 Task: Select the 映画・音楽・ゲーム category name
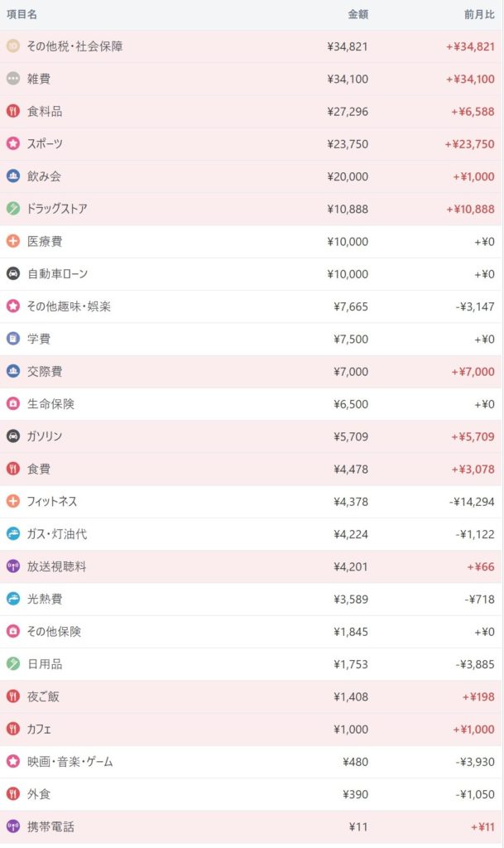pyautogui.click(x=70, y=762)
